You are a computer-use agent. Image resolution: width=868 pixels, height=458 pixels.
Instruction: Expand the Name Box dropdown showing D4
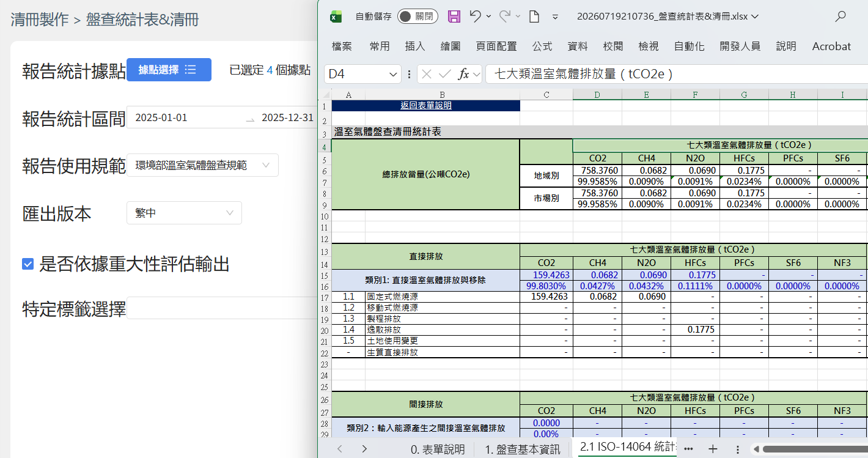coord(394,74)
